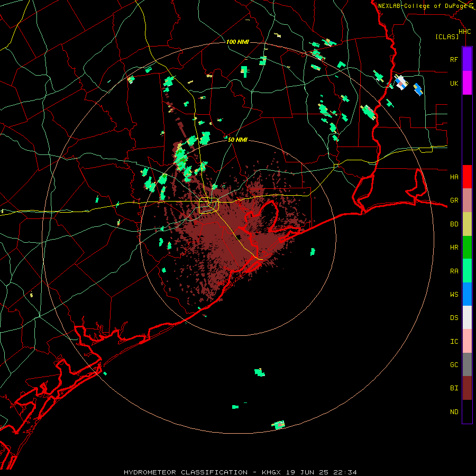
Task: Click the HR dark green legend swatch
Action: click(467, 248)
